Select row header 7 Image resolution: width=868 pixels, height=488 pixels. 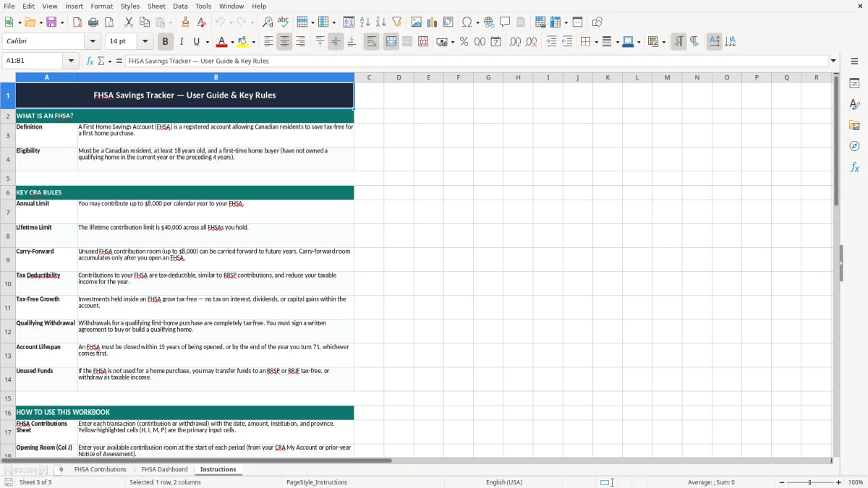(8, 212)
